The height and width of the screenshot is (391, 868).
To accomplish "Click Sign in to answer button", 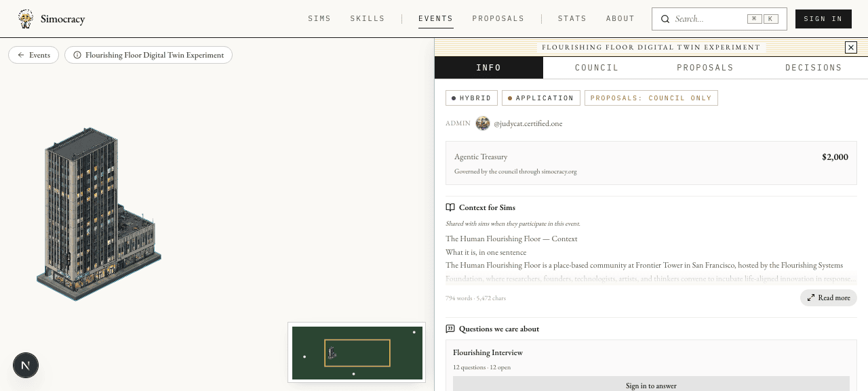I will click(x=651, y=384).
